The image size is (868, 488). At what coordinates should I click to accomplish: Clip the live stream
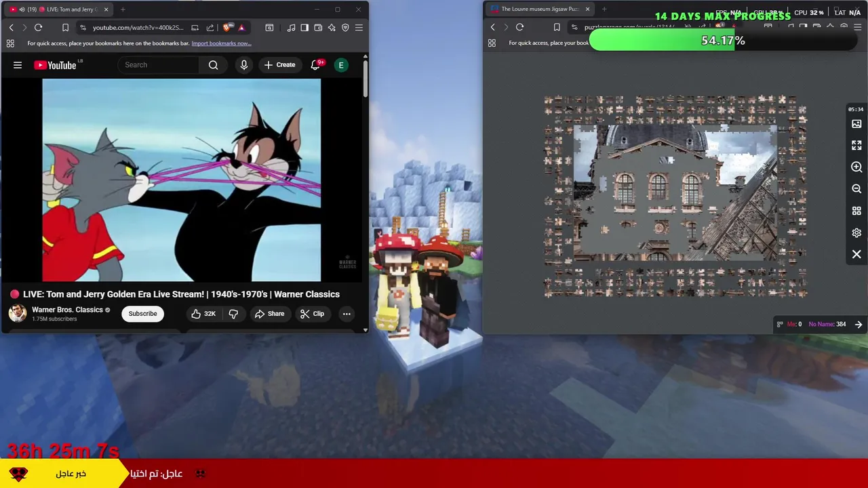[x=312, y=314]
